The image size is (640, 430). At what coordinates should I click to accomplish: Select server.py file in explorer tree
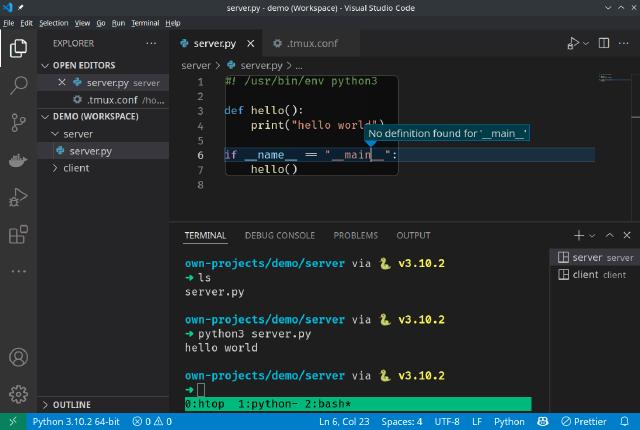tap(103, 151)
